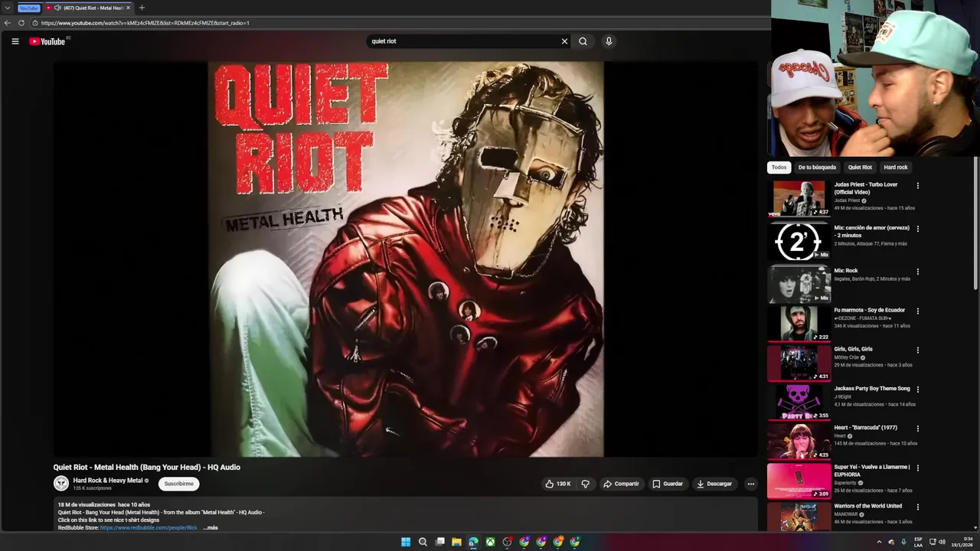Switch to Quiet Riot browser tab
The height and width of the screenshot is (551, 980).
click(88, 8)
